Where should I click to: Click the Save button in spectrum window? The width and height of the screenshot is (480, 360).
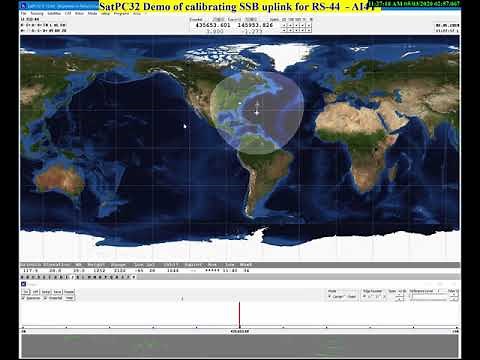tap(57, 292)
